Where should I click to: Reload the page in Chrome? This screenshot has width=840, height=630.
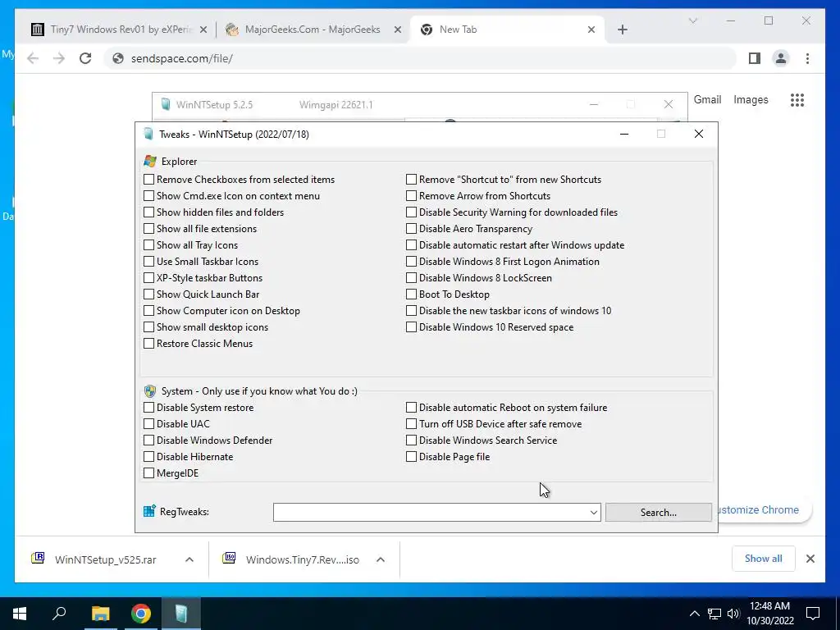coord(85,58)
